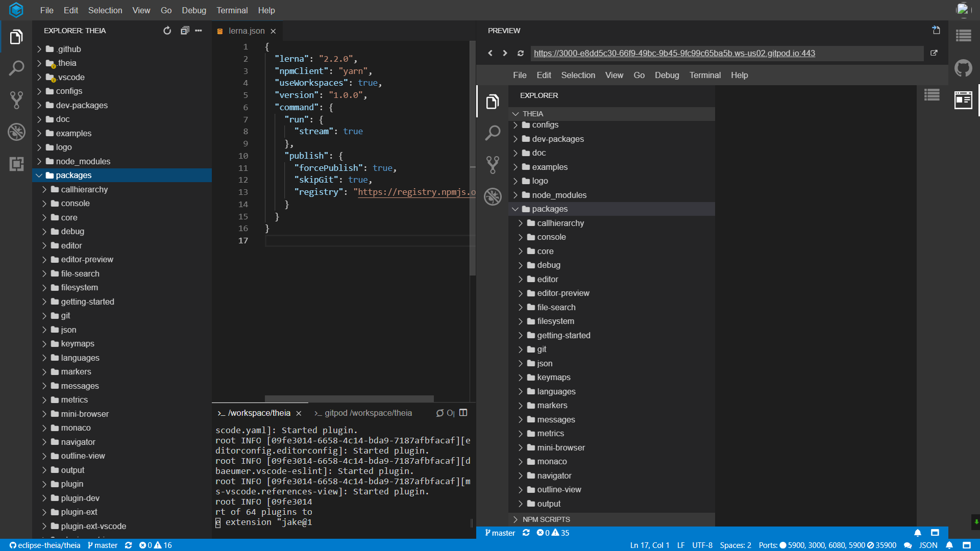
Task: Click the notifications bell in status bar
Action: [x=949, y=545]
